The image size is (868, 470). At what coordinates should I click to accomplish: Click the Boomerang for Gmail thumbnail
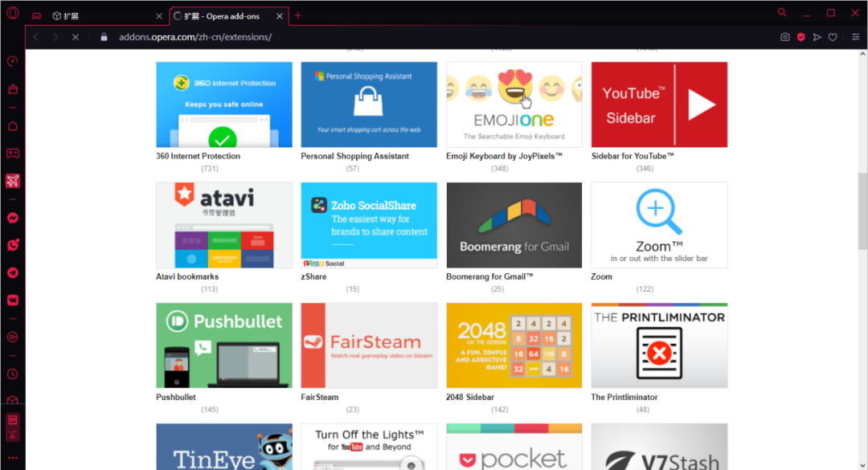[514, 225]
